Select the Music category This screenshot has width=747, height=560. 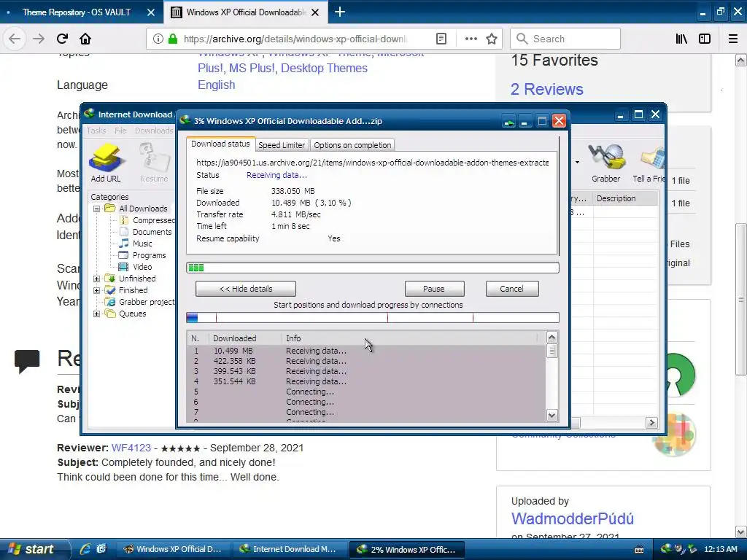point(136,244)
